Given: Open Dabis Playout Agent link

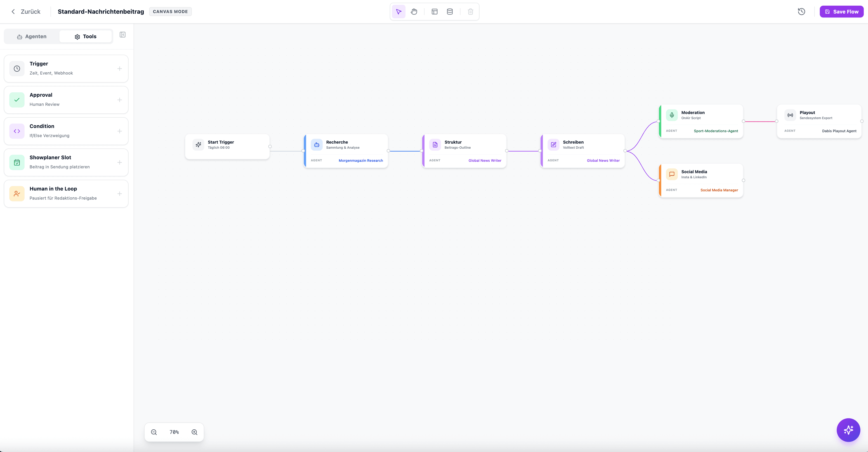Looking at the screenshot, I should (x=839, y=131).
